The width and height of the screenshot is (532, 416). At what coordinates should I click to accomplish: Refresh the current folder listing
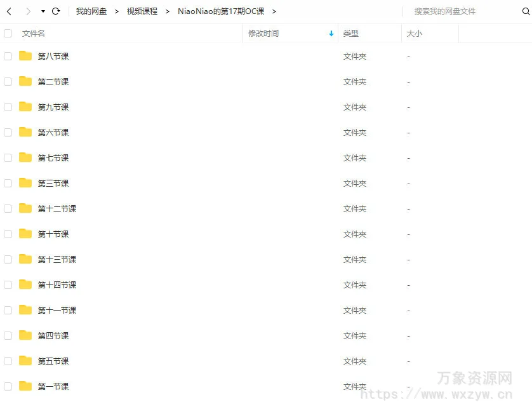(x=56, y=11)
